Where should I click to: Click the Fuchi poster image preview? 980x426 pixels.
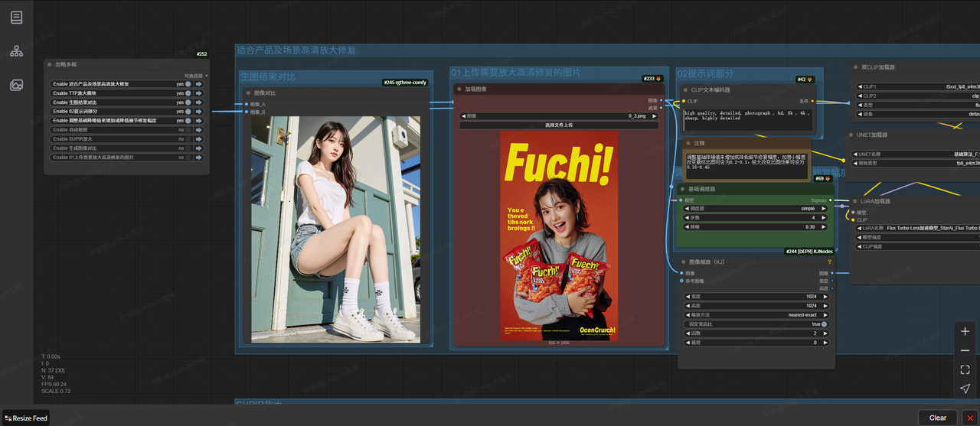pyautogui.click(x=559, y=236)
